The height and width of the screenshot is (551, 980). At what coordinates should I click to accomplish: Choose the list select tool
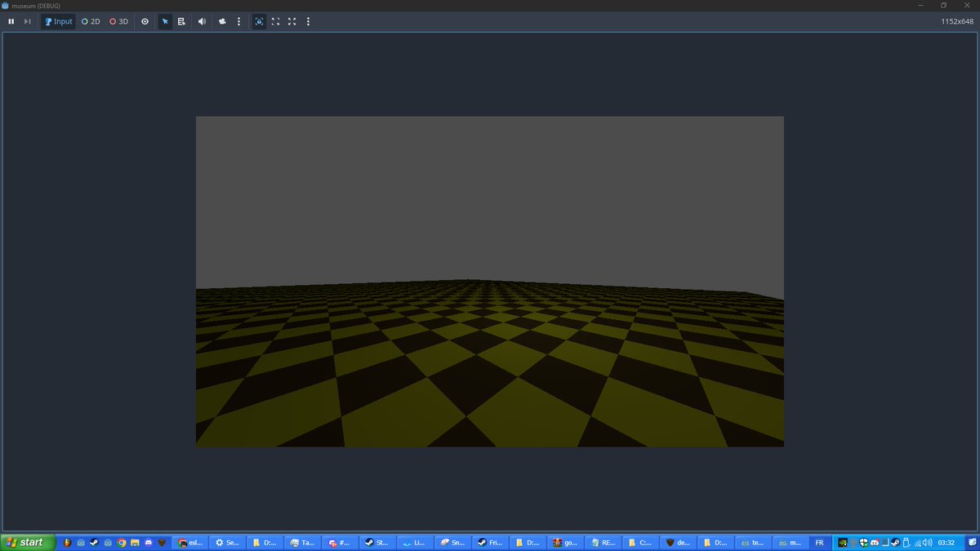pyautogui.click(x=181, y=21)
